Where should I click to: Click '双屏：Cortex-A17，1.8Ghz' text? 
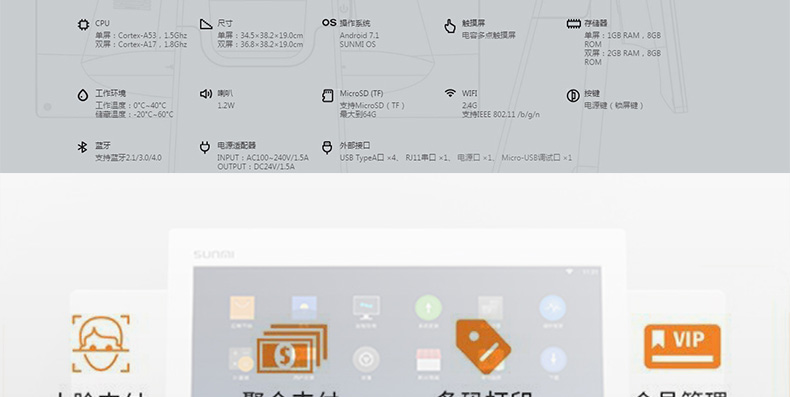click(141, 44)
